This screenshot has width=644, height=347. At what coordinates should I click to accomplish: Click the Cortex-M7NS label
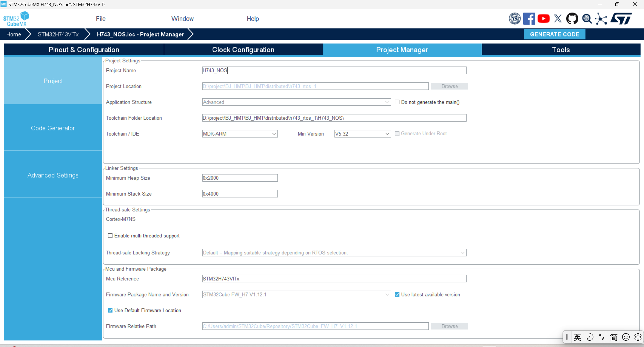[121, 219]
